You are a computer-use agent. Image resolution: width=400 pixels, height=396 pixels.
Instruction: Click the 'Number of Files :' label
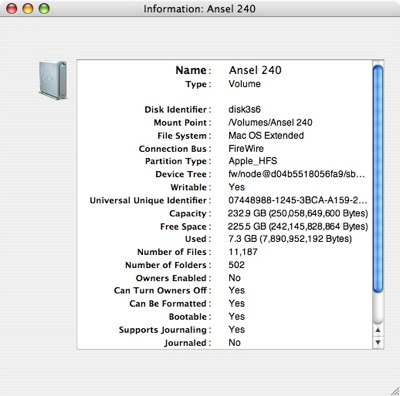(174, 252)
